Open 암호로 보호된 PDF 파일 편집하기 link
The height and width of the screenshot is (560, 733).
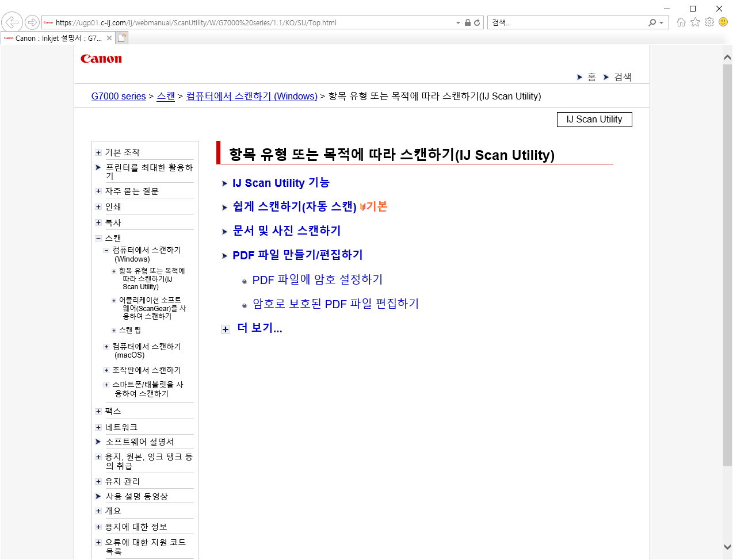click(x=335, y=304)
